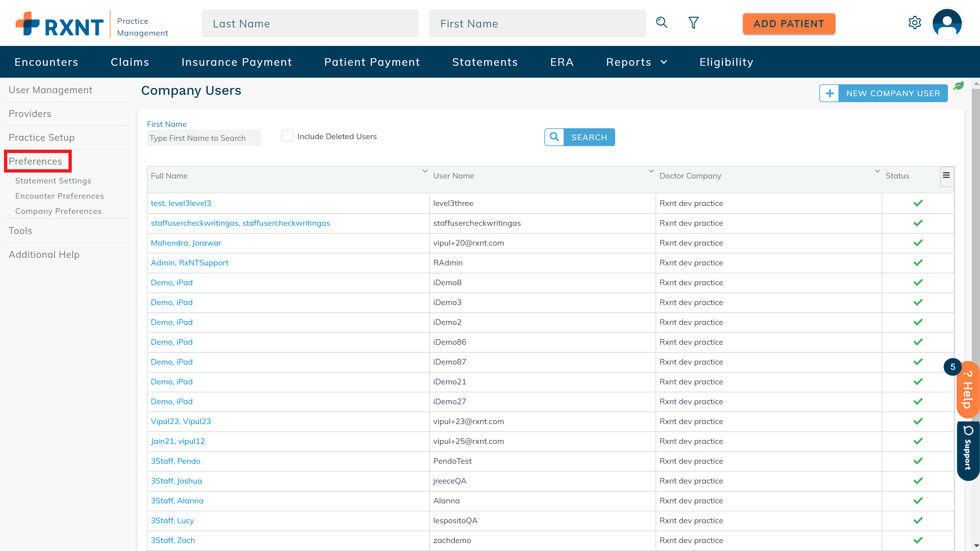Click status checkmark for test, level3level3

pos(917,203)
